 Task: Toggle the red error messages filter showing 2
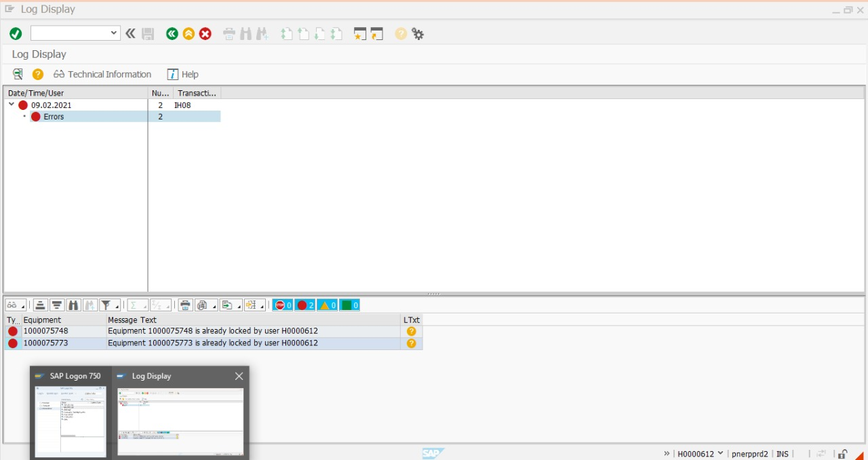[304, 305]
